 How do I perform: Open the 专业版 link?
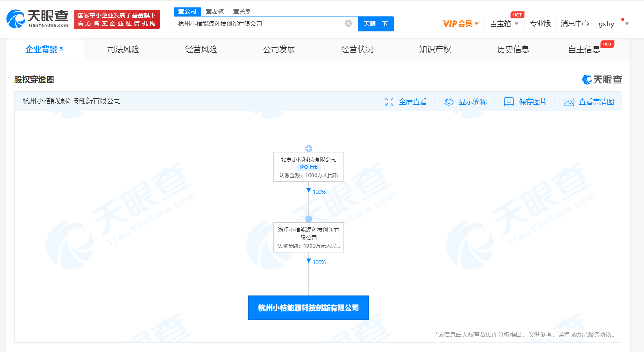click(x=540, y=23)
